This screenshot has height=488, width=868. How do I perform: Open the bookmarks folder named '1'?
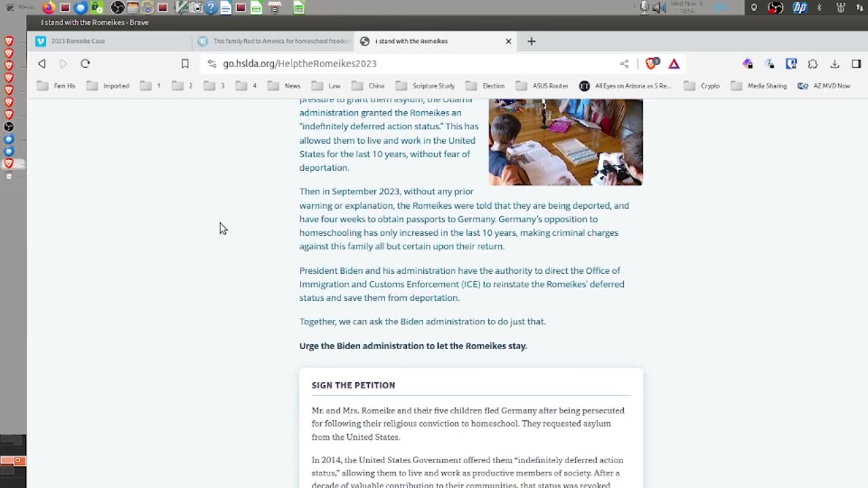(x=151, y=86)
